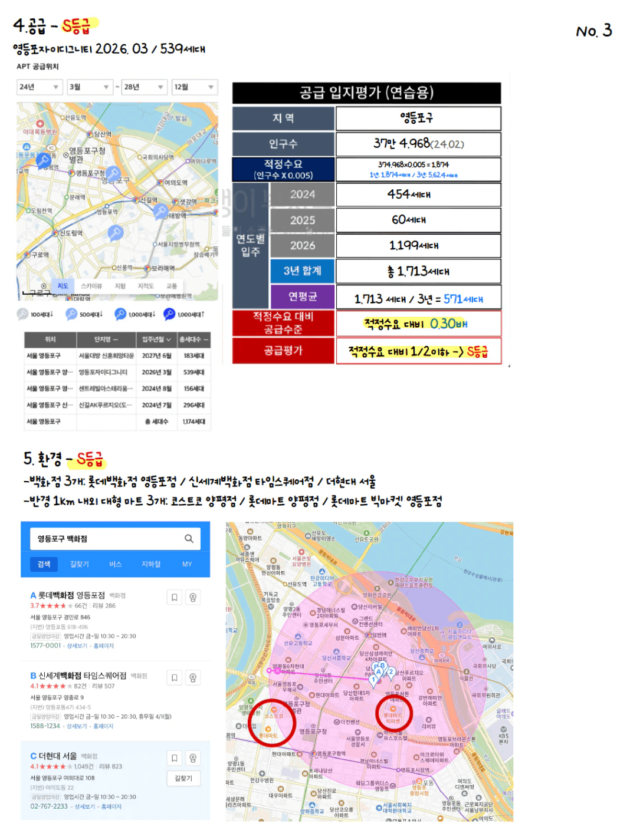Viewport: 640px width, 840px height.
Task: Click the 이대목동병원 hospital icon
Action: click(x=40, y=124)
